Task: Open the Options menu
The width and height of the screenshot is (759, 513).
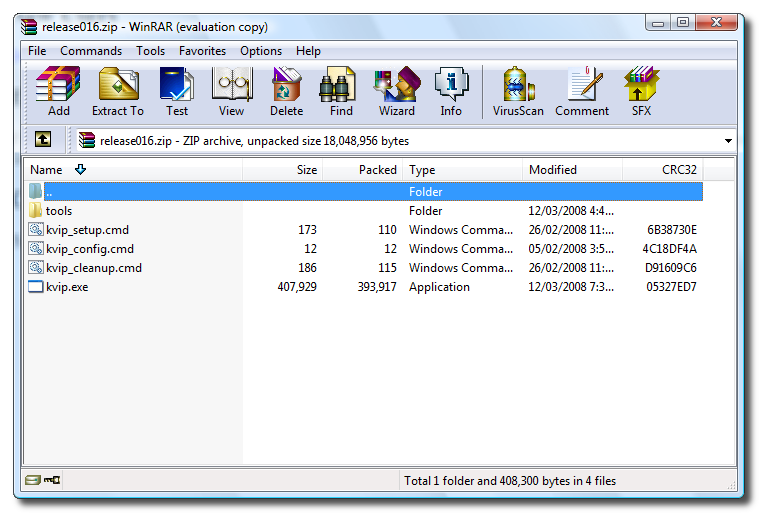Action: (x=261, y=51)
